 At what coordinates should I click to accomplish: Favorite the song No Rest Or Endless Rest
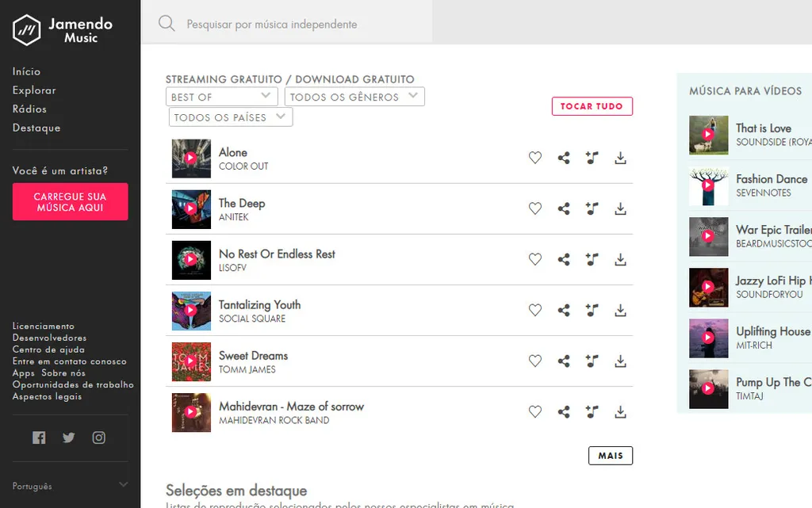tap(535, 259)
